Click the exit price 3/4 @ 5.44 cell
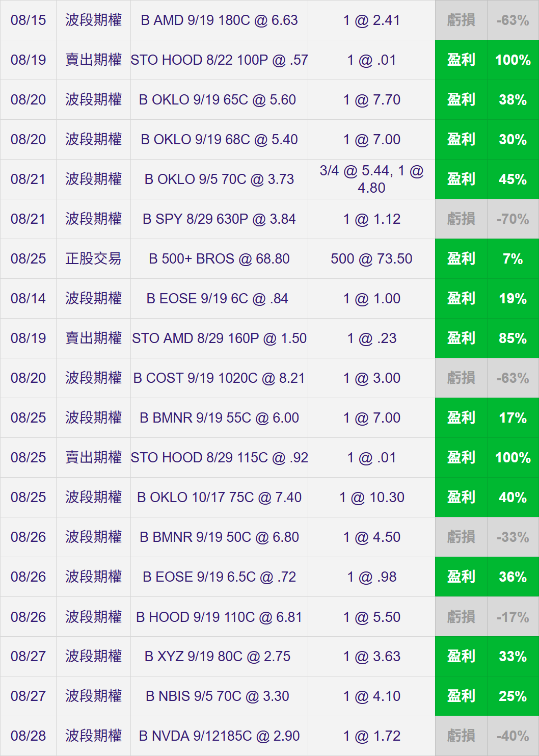 click(371, 179)
